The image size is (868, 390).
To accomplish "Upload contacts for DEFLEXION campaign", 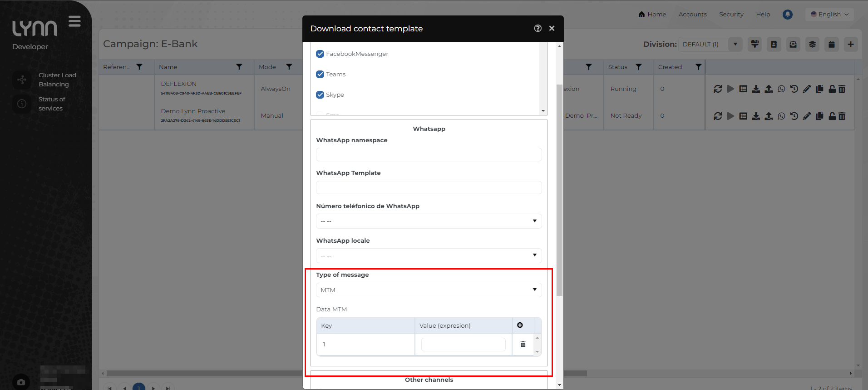I will pos(769,89).
